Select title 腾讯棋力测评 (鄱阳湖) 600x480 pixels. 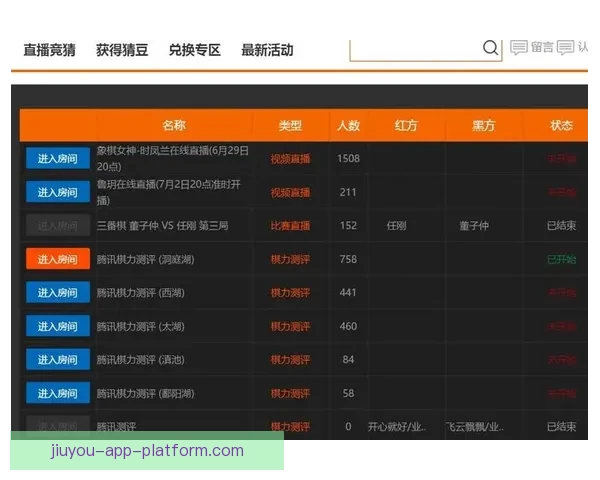pyautogui.click(x=145, y=393)
